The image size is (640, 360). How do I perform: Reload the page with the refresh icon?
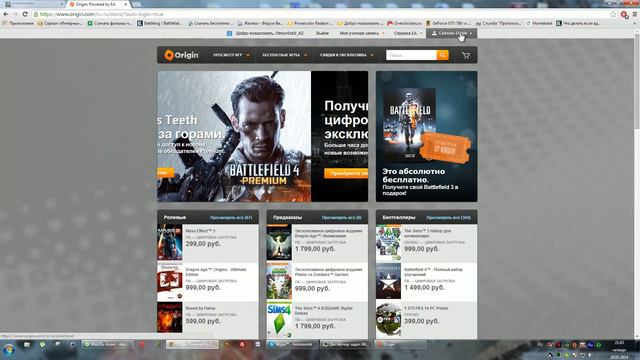[25, 14]
